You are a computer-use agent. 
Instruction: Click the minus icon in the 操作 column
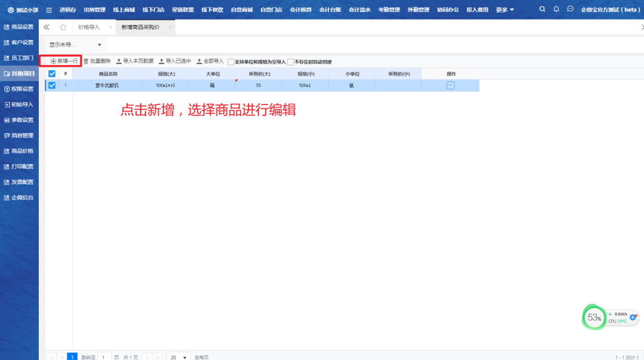tap(450, 85)
